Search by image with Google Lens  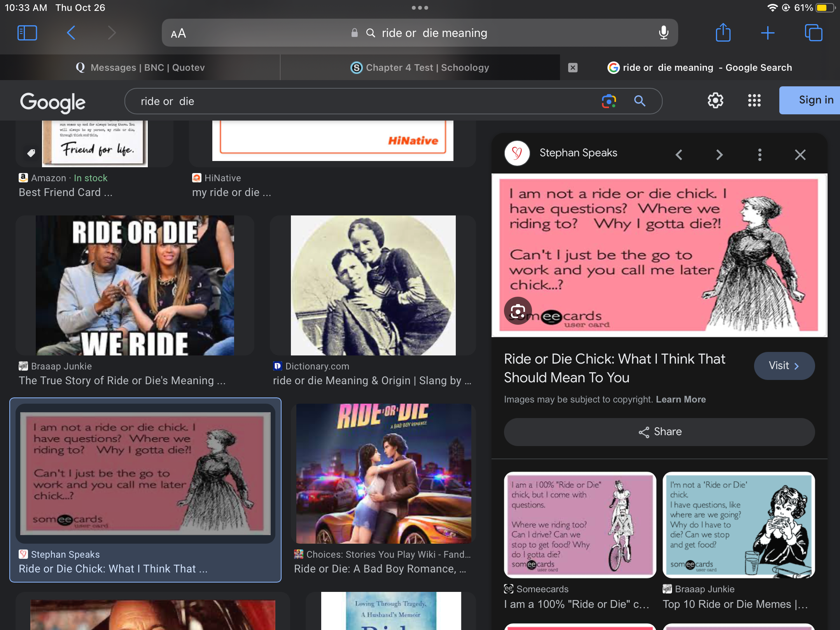pos(609,101)
